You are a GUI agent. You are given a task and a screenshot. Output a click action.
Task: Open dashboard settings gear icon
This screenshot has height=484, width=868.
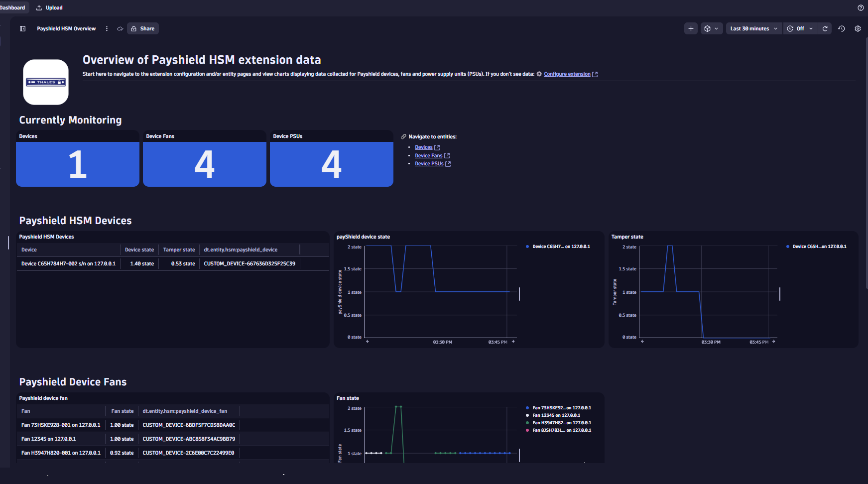pos(858,28)
